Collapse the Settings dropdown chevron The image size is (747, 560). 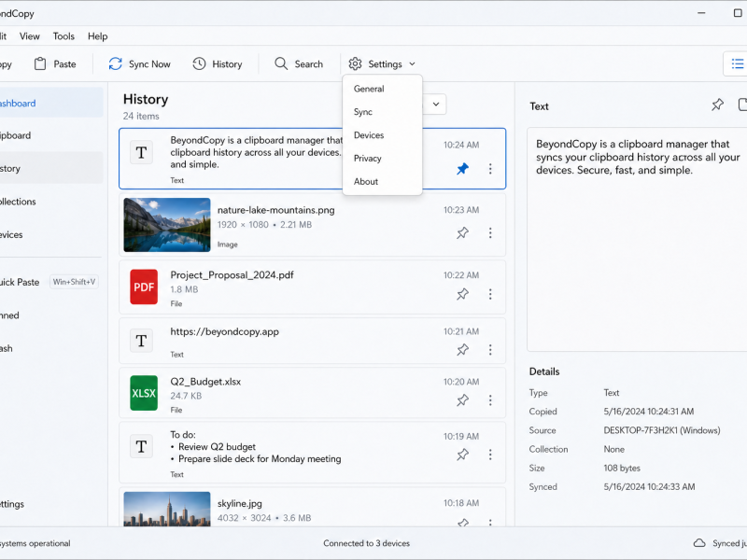point(412,63)
